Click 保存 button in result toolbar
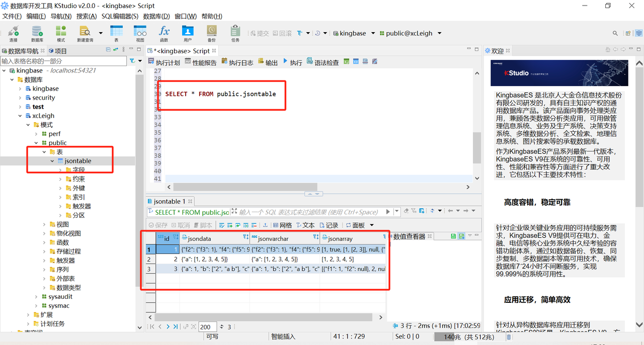This screenshot has height=345, width=644. click(158, 225)
